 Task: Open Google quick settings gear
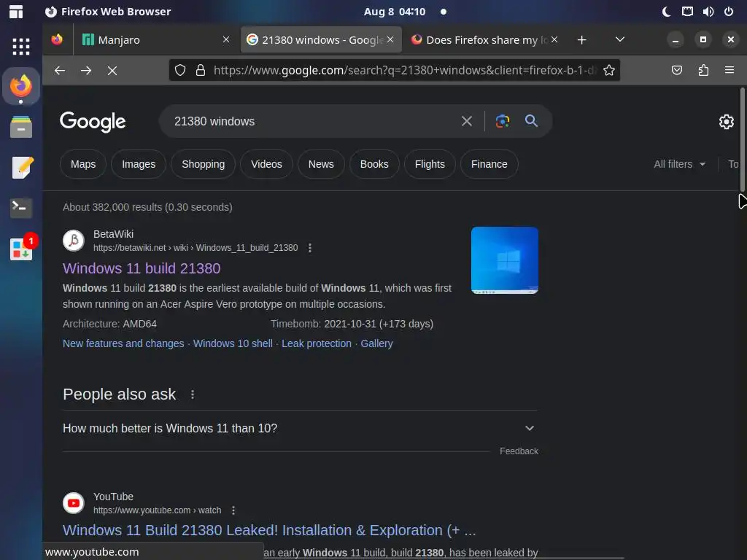(727, 122)
